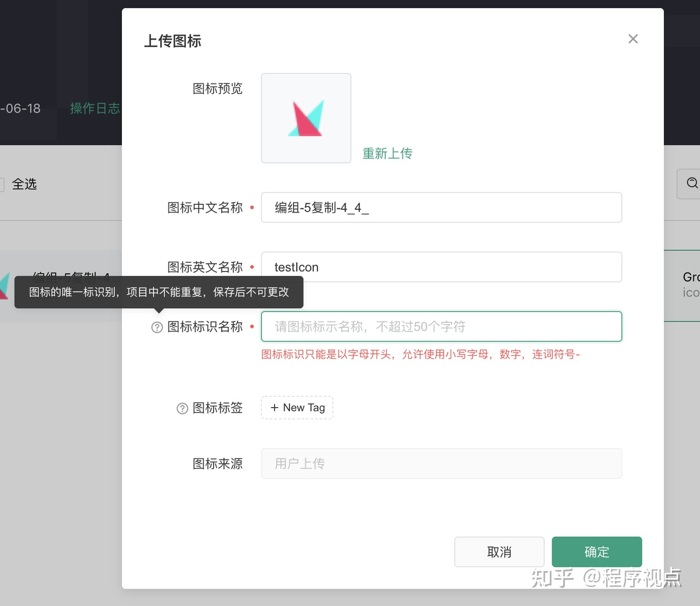Click the 上传图标 dialog title

(x=172, y=41)
